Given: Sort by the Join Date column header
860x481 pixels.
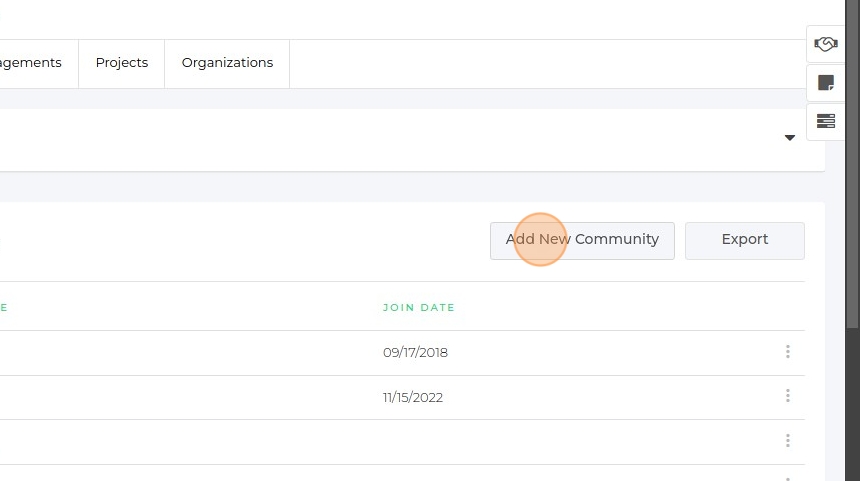Looking at the screenshot, I should tap(418, 308).
